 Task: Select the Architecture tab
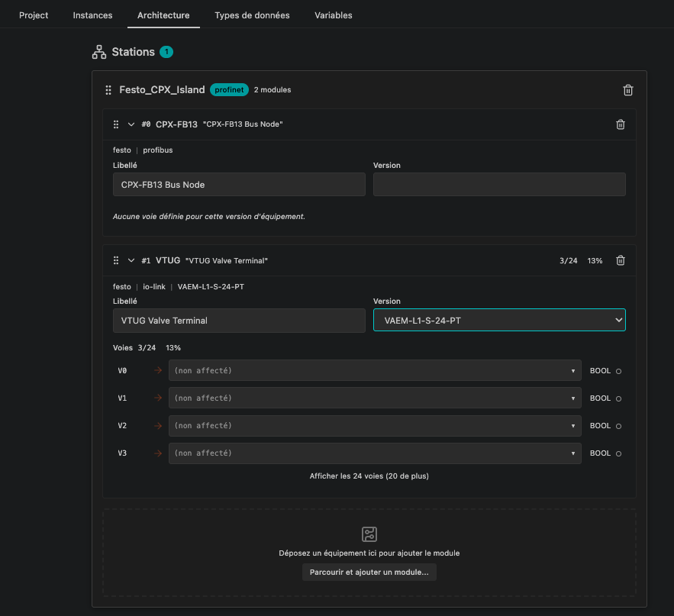click(163, 15)
